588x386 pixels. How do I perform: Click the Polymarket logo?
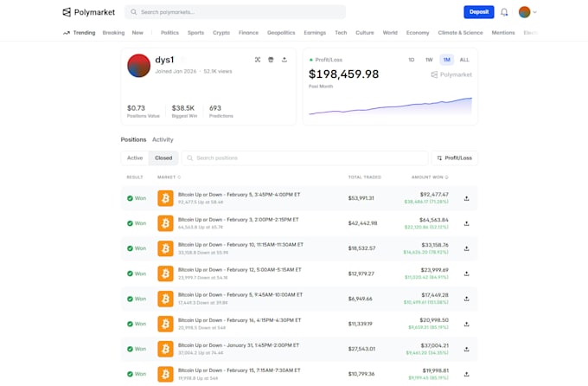(x=88, y=12)
